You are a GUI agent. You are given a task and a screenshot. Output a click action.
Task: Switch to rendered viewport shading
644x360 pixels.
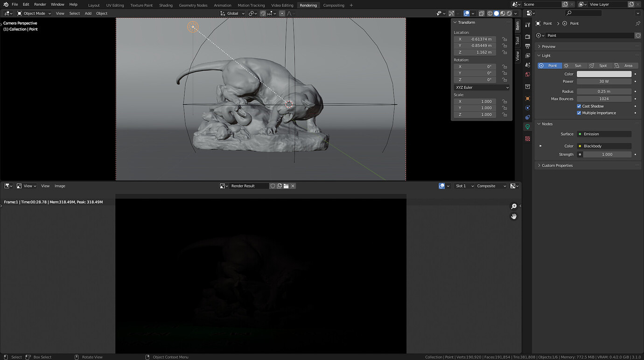pos(509,14)
